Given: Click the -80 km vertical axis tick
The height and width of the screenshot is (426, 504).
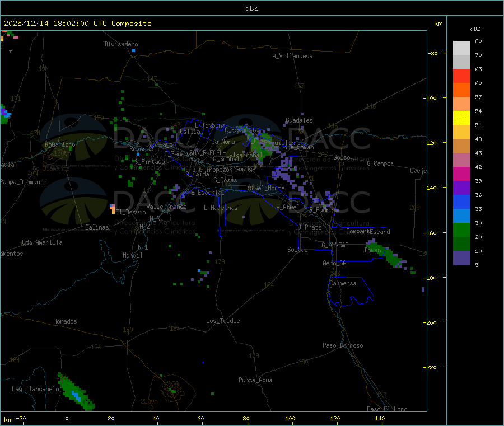Looking at the screenshot, I should click(x=433, y=53).
